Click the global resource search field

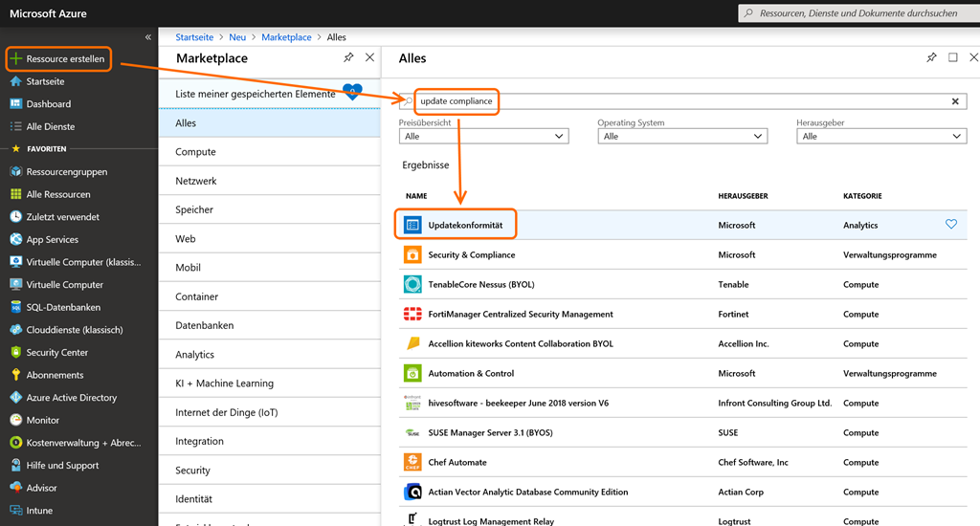tap(857, 13)
